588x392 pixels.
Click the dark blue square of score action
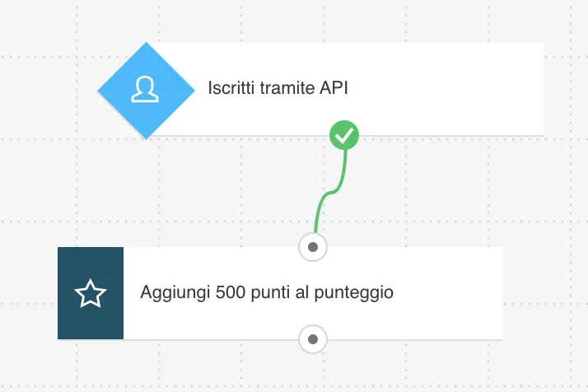click(x=91, y=293)
